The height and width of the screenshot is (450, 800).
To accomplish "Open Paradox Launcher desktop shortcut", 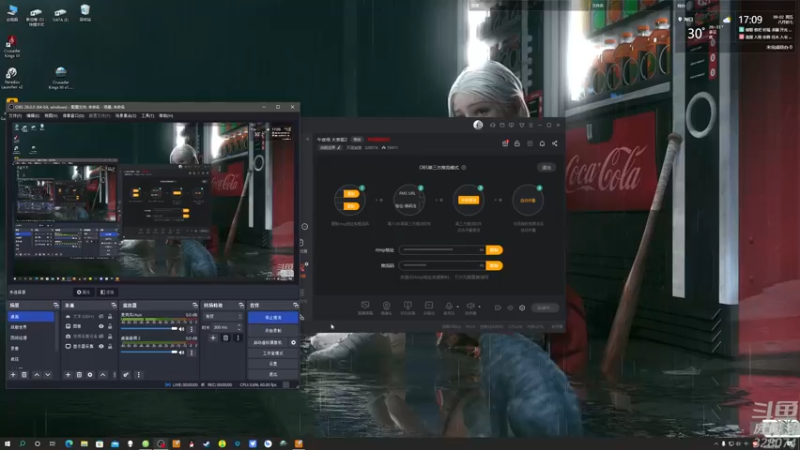I will 12,78.
